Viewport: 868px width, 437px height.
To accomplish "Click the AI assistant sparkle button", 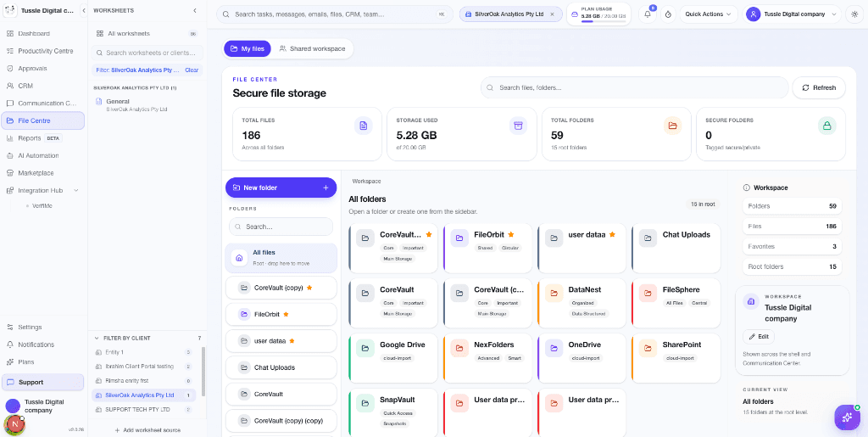I will click(x=847, y=417).
